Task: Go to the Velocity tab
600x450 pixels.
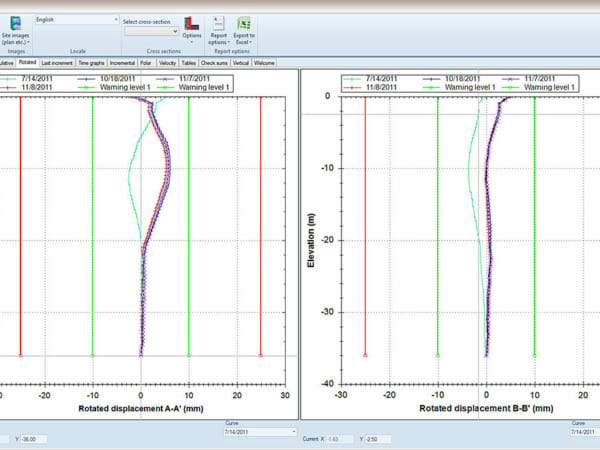Action: pyautogui.click(x=167, y=63)
